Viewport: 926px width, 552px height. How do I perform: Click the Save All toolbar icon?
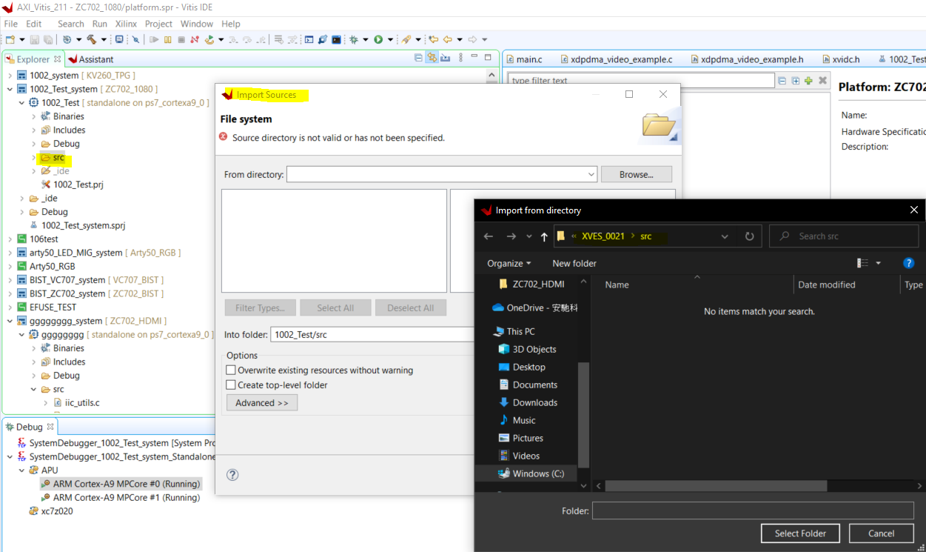pyautogui.click(x=48, y=40)
